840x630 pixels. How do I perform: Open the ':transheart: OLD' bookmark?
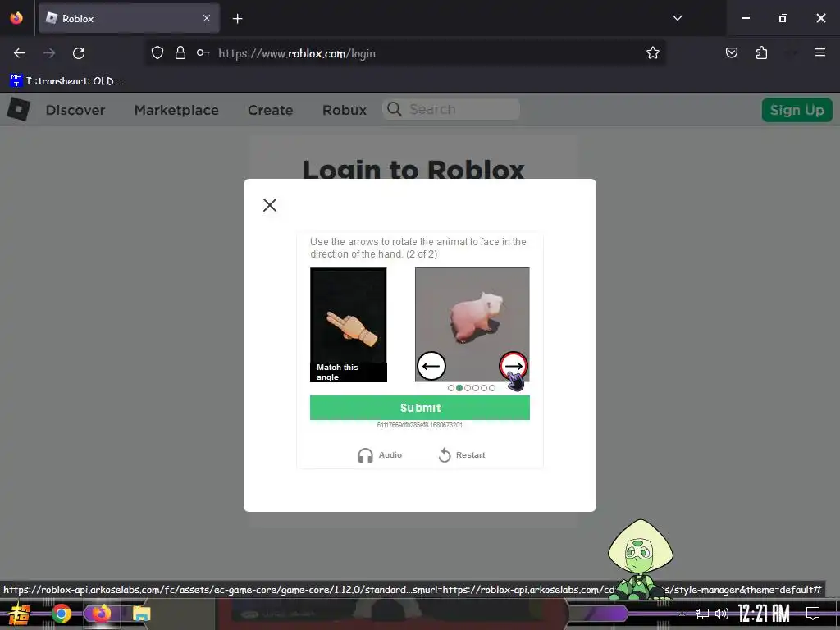(67, 81)
